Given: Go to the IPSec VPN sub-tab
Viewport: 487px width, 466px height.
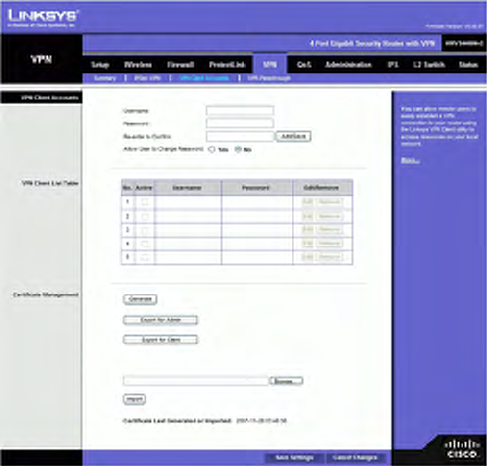Looking at the screenshot, I should pos(147,78).
